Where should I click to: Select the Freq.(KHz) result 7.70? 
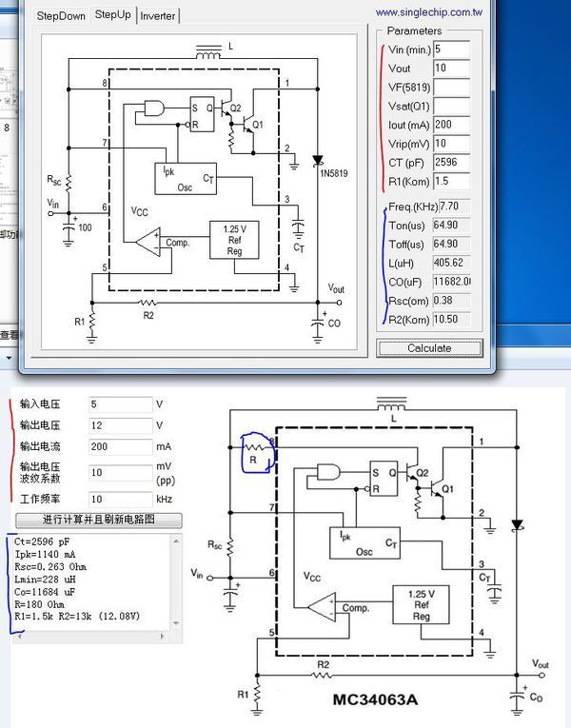[x=454, y=207]
